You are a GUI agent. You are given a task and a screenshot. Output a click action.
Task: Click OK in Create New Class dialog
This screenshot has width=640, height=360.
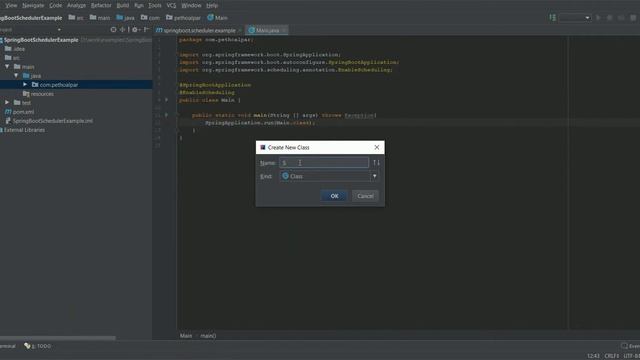click(334, 196)
